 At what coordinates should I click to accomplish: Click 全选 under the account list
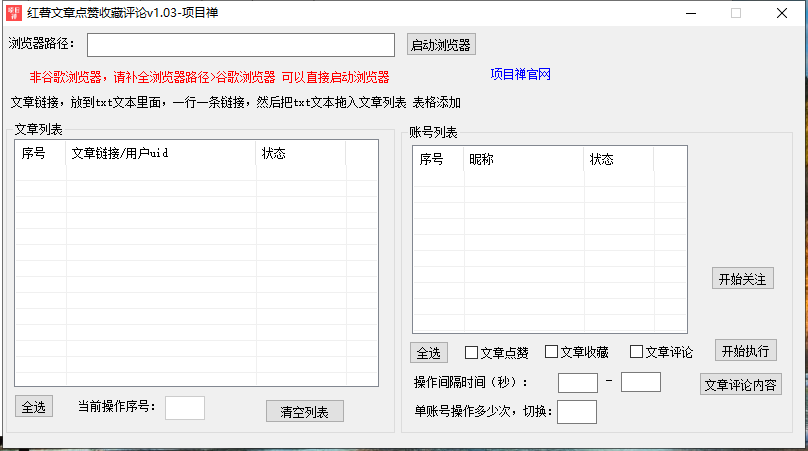tap(429, 353)
